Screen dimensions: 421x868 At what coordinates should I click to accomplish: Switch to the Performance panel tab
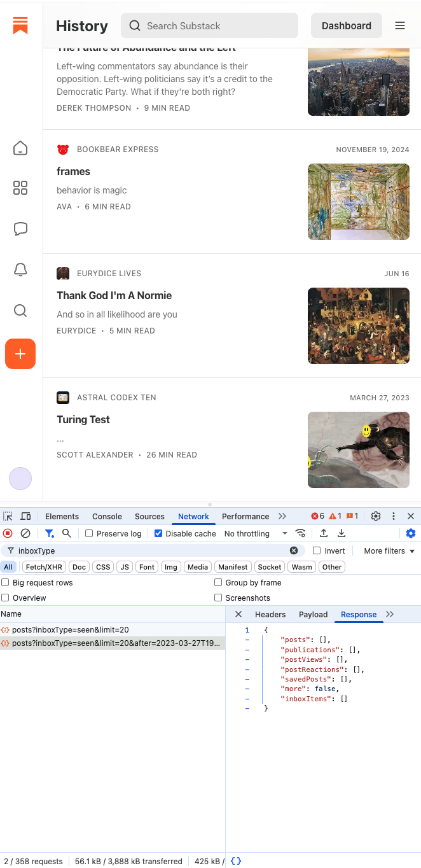pyautogui.click(x=245, y=516)
